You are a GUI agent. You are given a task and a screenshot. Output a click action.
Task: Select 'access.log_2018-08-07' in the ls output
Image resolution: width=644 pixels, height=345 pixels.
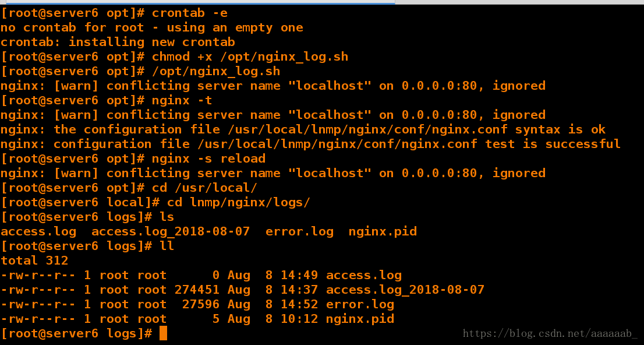(171, 231)
